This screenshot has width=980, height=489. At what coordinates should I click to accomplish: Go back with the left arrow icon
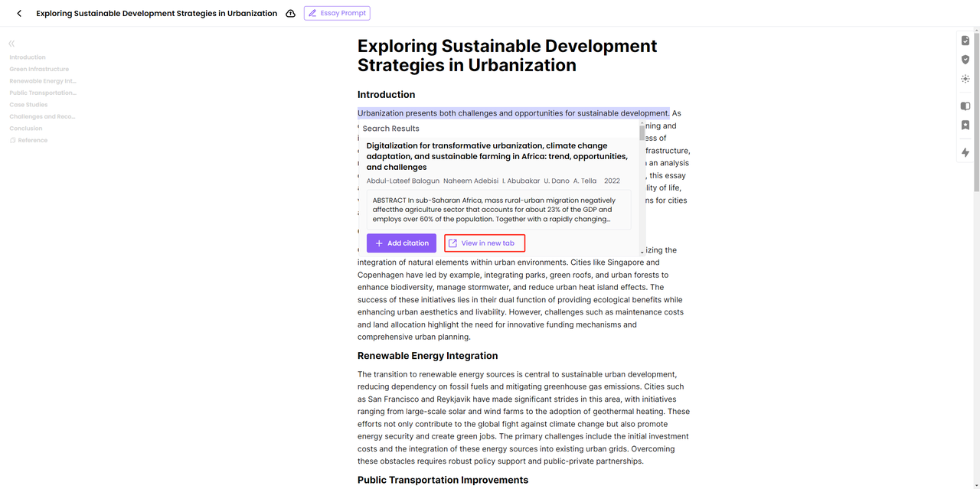tap(19, 13)
